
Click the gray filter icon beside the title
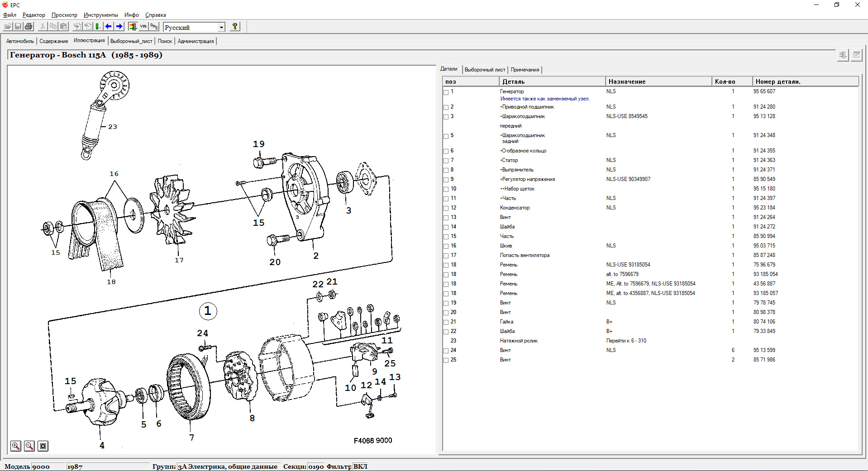click(843, 55)
